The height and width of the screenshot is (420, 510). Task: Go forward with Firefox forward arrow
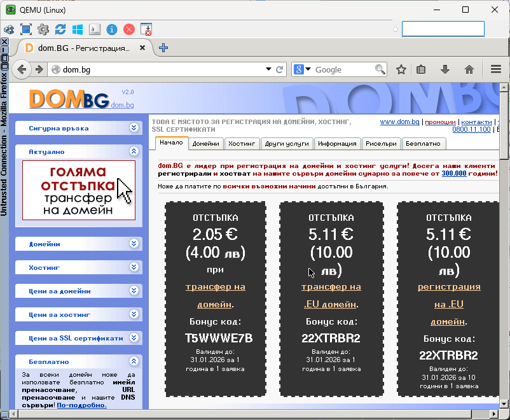coord(39,69)
